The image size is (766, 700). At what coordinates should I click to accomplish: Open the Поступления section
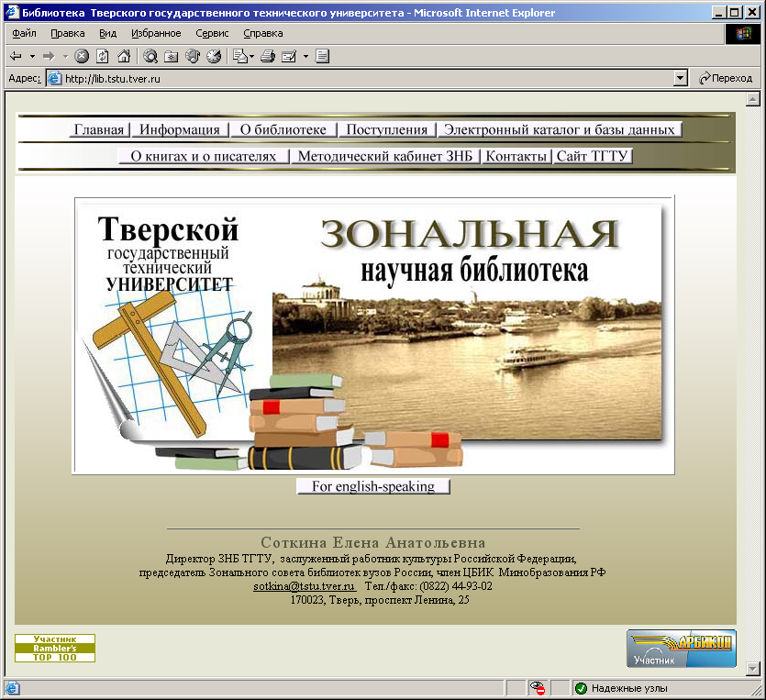click(387, 129)
